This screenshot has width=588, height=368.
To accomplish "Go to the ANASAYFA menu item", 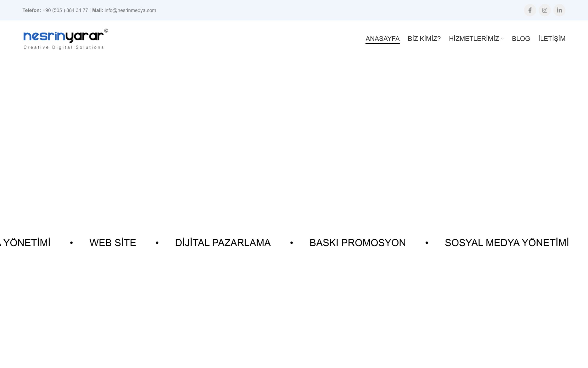I will pos(382,39).
